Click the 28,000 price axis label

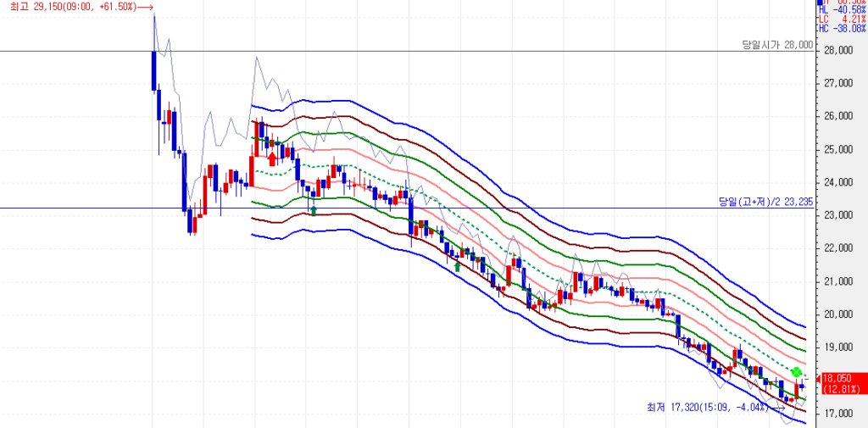[x=837, y=51]
